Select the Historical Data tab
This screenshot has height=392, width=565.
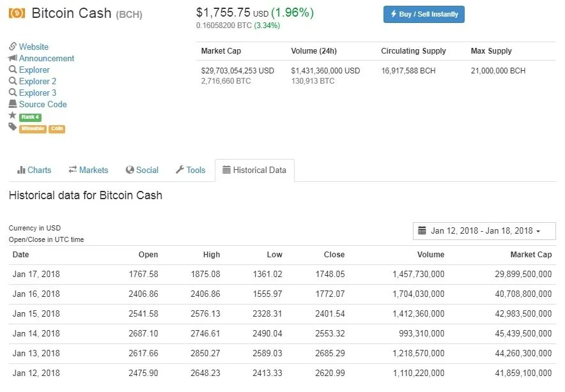pos(254,170)
